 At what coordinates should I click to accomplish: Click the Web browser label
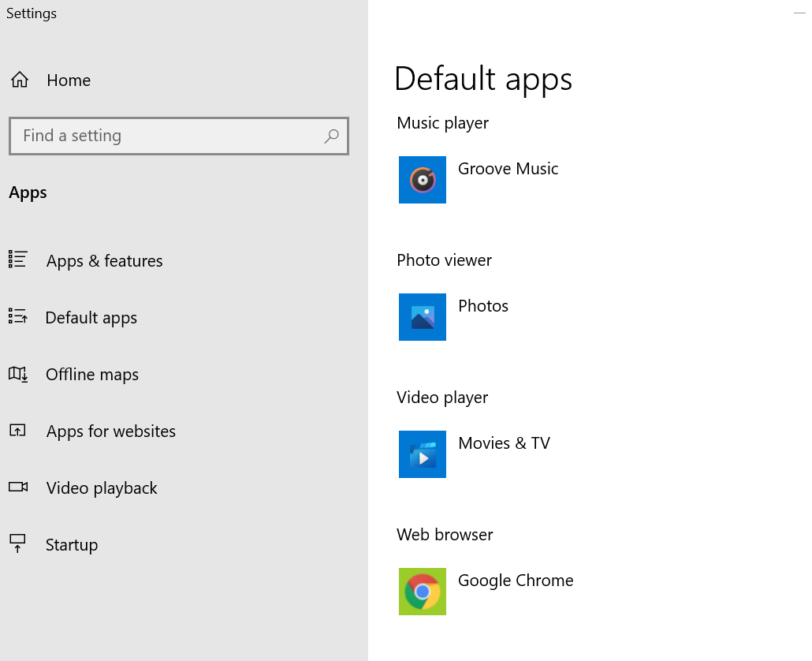pyautogui.click(x=445, y=535)
